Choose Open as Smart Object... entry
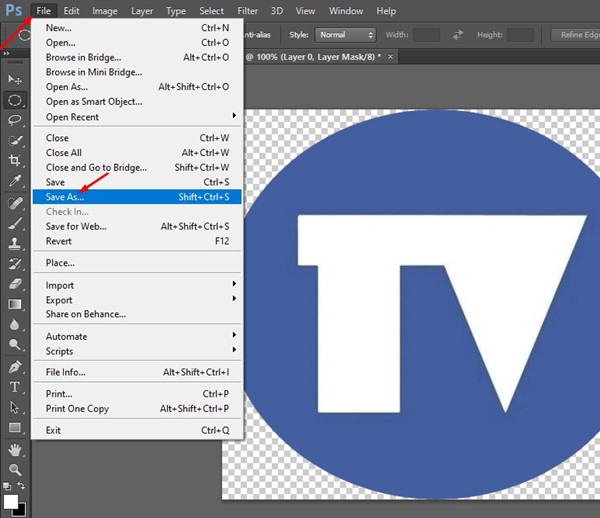Viewport: 600px width, 518px height. pyautogui.click(x=137, y=101)
